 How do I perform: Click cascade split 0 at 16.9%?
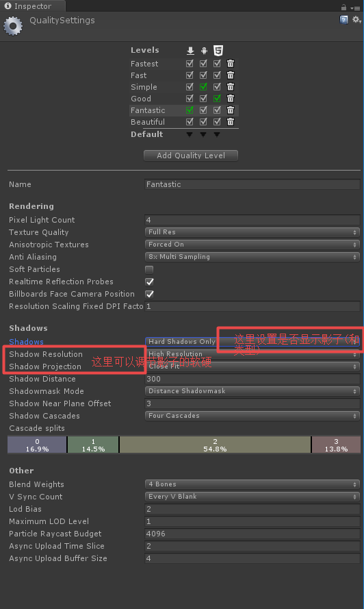click(37, 445)
